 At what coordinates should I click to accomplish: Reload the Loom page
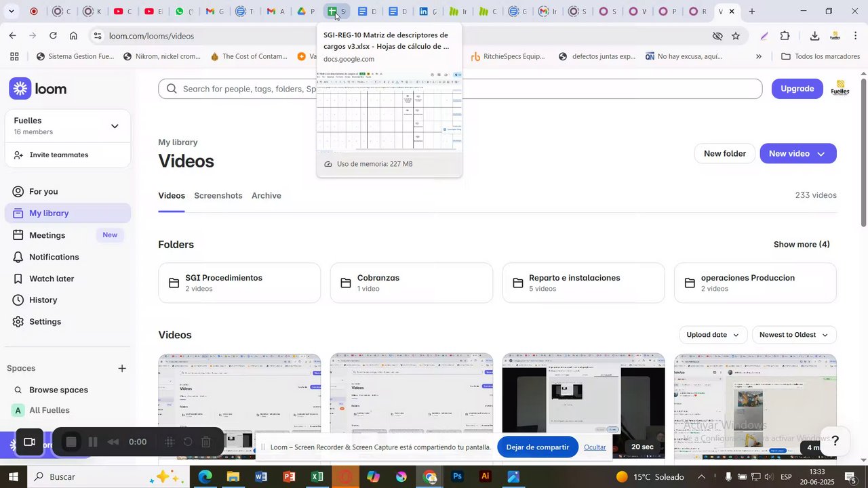[x=53, y=36]
